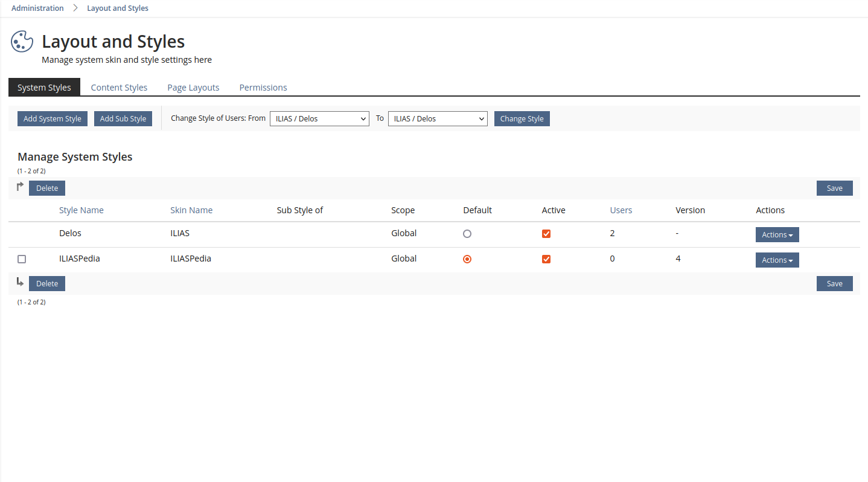Screen dimensions: 868x482
Task: Click the bottom Save button
Action: (835, 283)
